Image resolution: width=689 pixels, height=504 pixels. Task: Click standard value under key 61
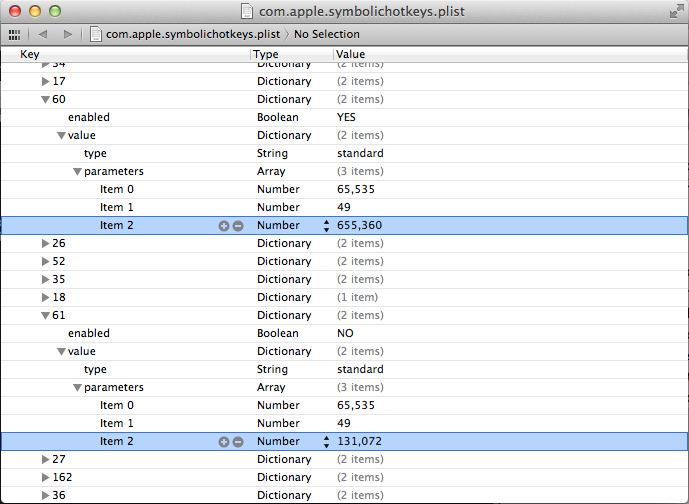click(x=360, y=370)
